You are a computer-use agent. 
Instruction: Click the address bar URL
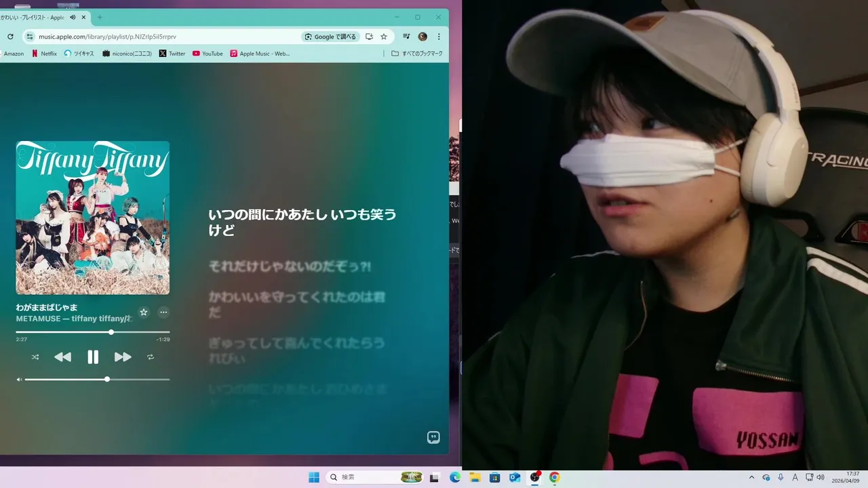point(107,37)
